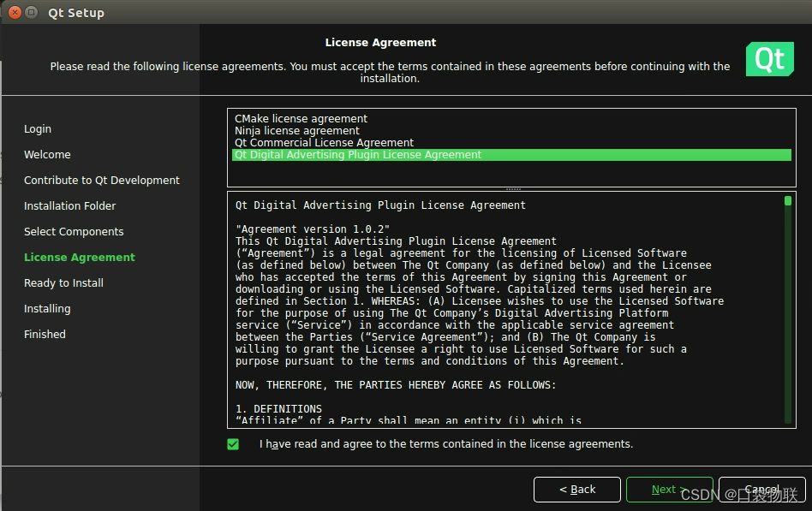
Task: Click the window minimize button beside close
Action: tap(32, 12)
